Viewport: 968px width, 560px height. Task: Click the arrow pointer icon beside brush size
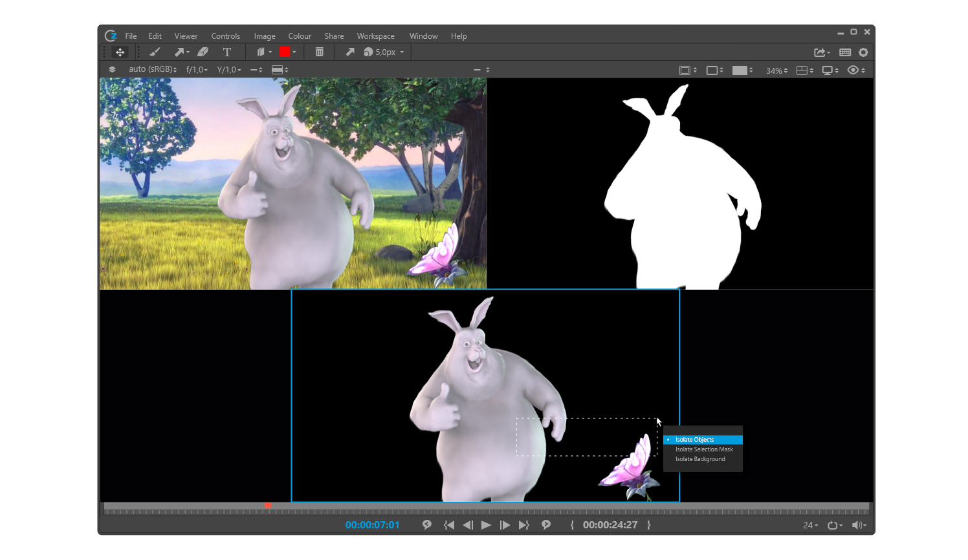pos(349,52)
